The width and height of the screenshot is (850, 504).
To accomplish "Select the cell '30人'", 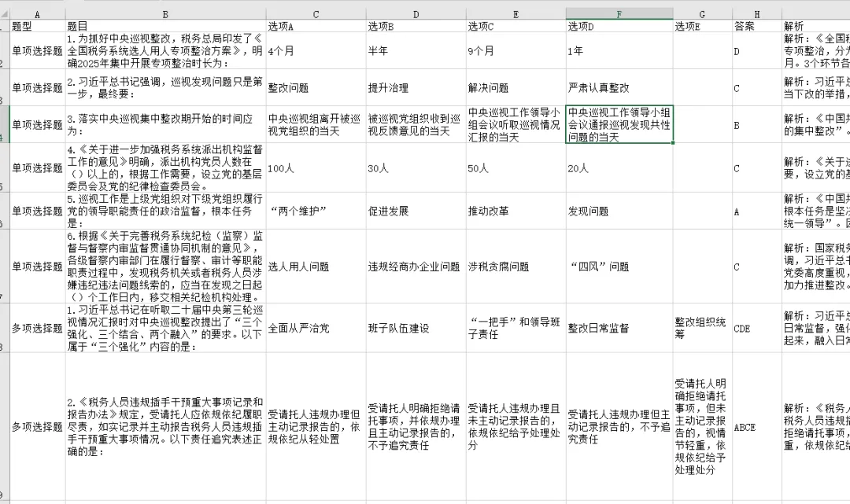I will (416, 167).
